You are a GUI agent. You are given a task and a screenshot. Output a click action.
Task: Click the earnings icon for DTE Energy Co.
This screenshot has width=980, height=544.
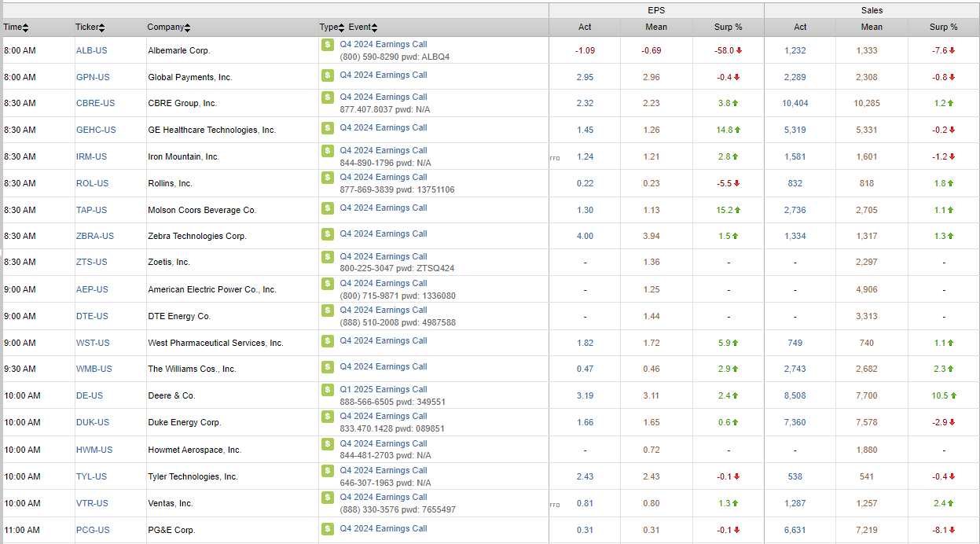click(328, 311)
